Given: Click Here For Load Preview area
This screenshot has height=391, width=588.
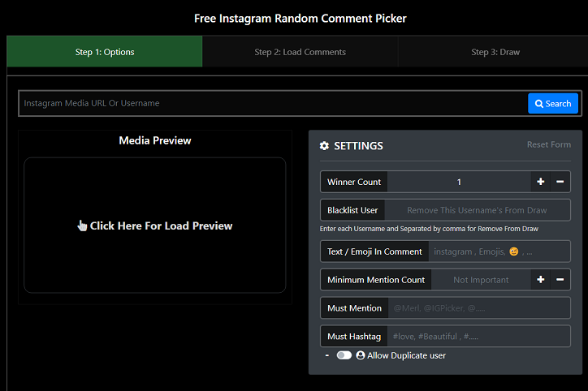Looking at the screenshot, I should 155,225.
